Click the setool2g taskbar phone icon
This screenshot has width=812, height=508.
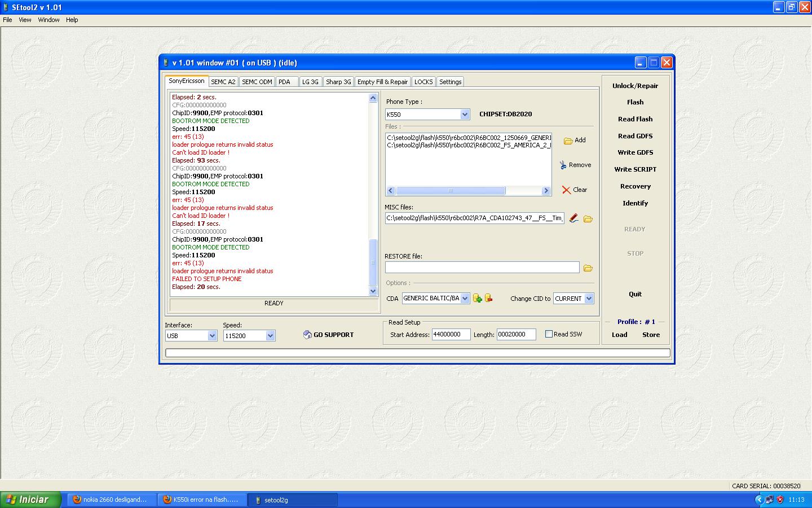258,500
